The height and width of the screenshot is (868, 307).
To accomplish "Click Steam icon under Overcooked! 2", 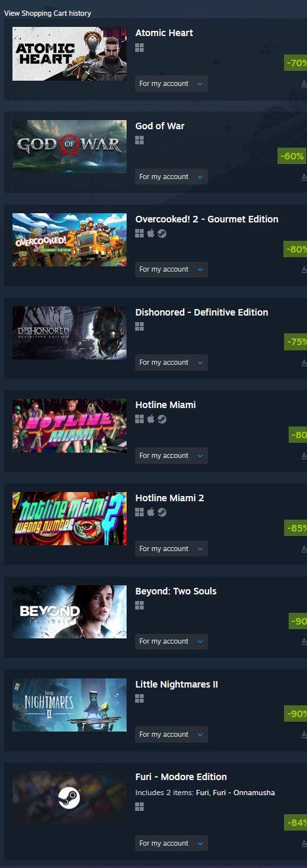I will point(161,234).
